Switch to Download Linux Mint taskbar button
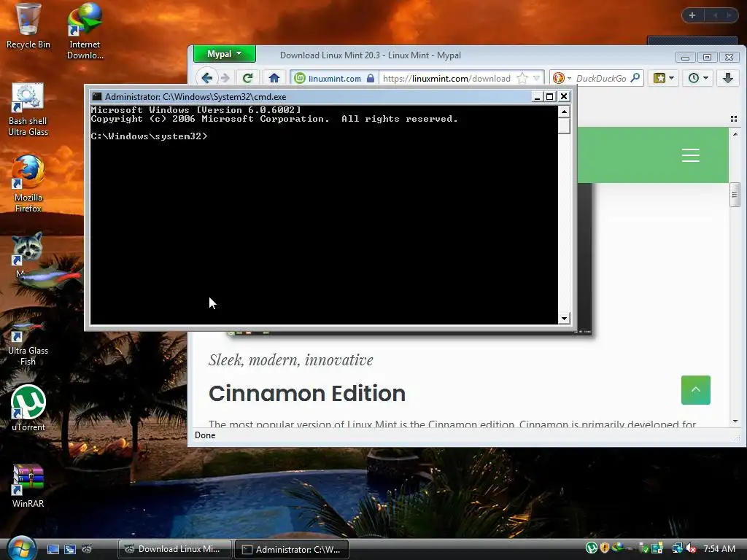Screen dimensions: 747x560 tap(175, 549)
